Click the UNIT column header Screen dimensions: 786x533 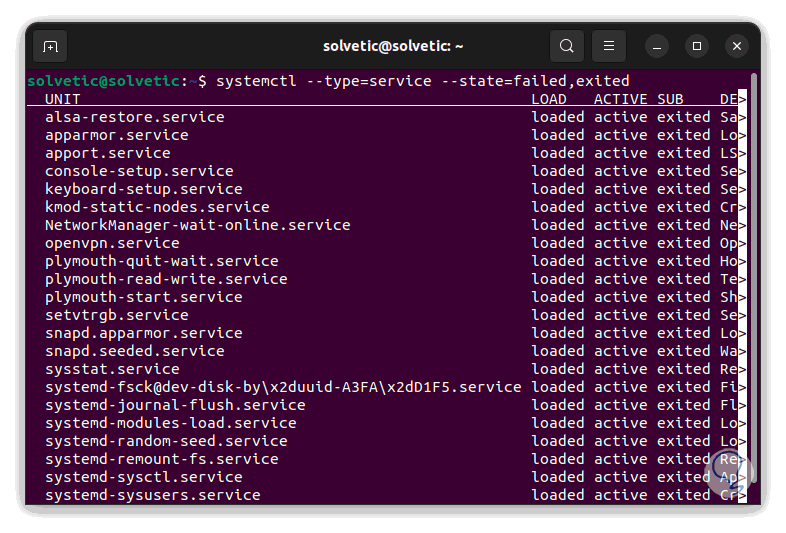(63, 99)
